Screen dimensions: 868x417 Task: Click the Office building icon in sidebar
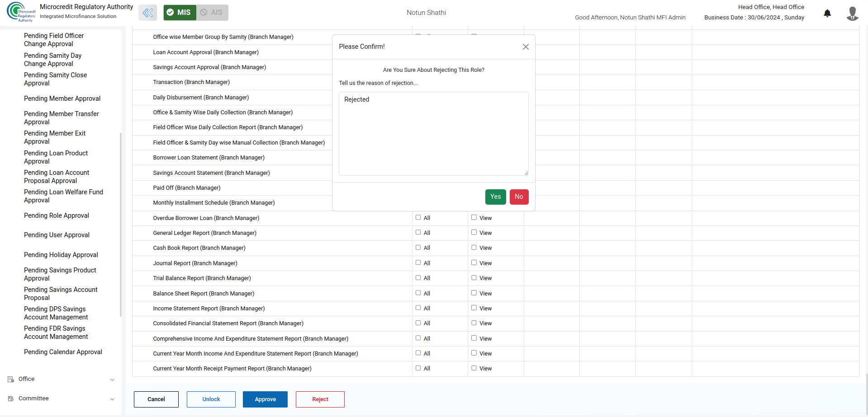11,380
